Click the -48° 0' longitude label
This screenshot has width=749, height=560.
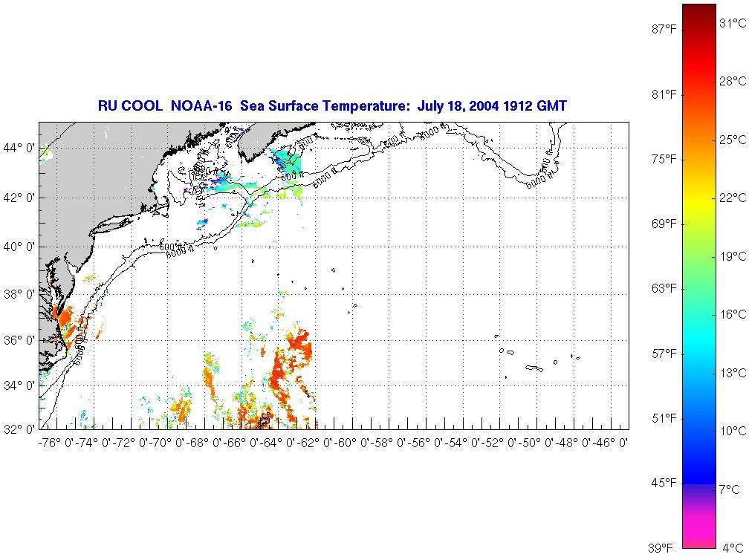click(x=573, y=443)
